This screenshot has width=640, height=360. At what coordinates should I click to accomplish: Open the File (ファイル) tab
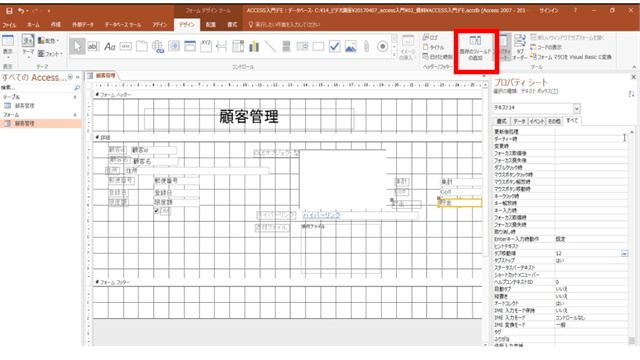[x=9, y=25]
